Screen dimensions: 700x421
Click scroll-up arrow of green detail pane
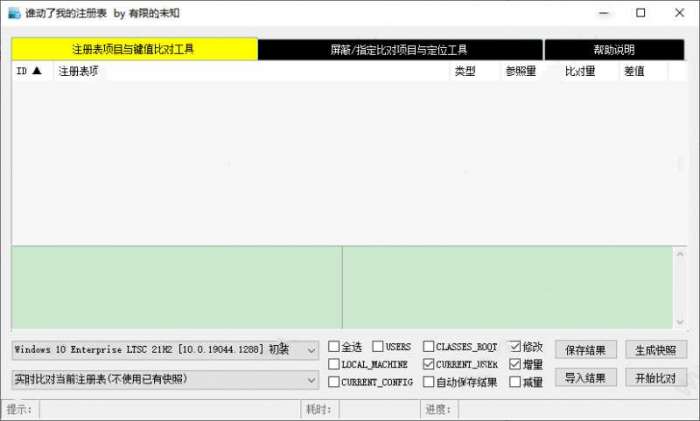click(680, 254)
